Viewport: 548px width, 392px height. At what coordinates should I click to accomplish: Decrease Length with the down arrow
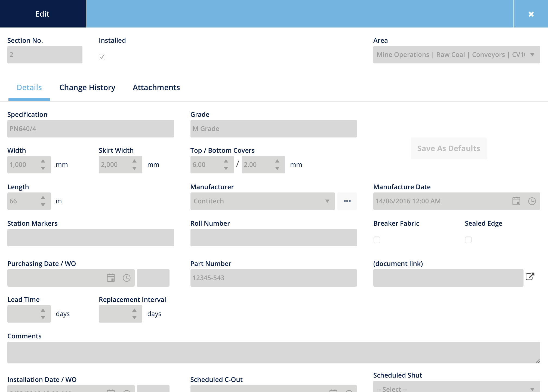(43, 205)
